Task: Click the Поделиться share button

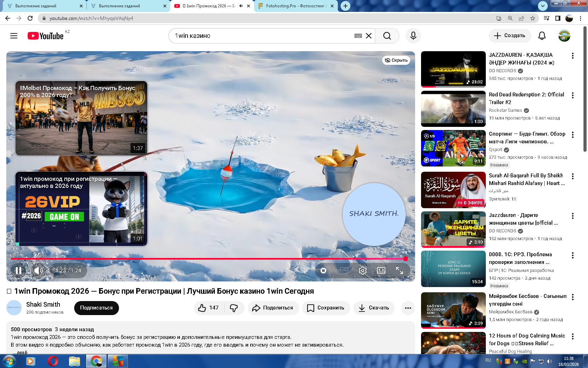Action: coord(273,308)
